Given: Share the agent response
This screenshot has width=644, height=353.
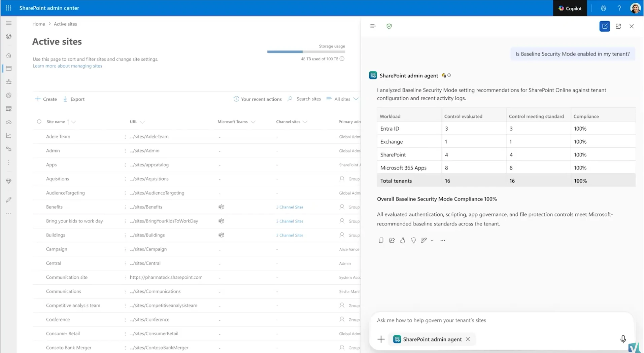Looking at the screenshot, I should [392, 240].
